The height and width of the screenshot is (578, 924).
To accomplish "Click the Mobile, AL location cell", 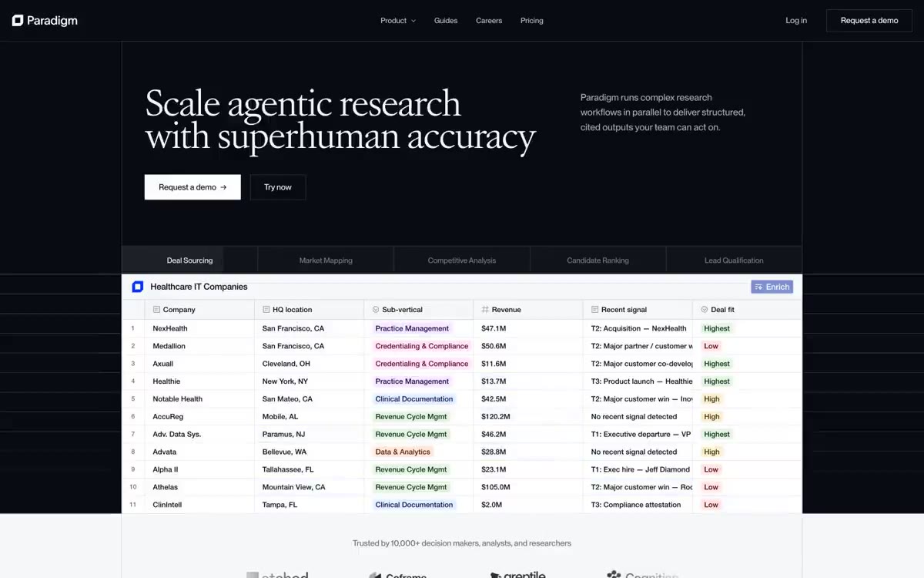I will pos(309,417).
